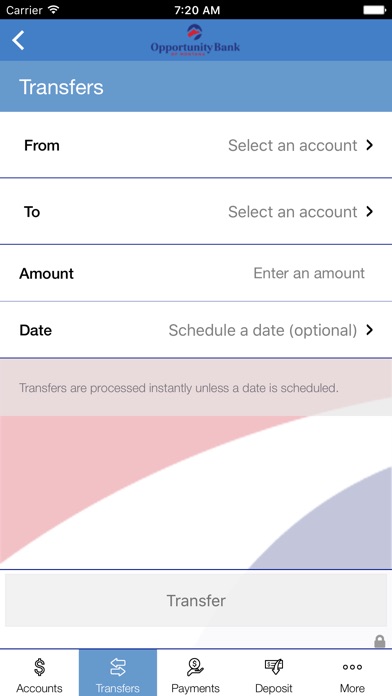The height and width of the screenshot is (696, 392).
Task: Tap the back arrow icon
Action: [18, 40]
